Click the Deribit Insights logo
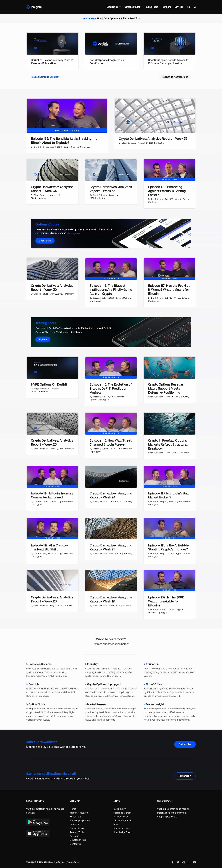Image resolution: width=222 pixels, height=868 pixels. tap(34, 7)
